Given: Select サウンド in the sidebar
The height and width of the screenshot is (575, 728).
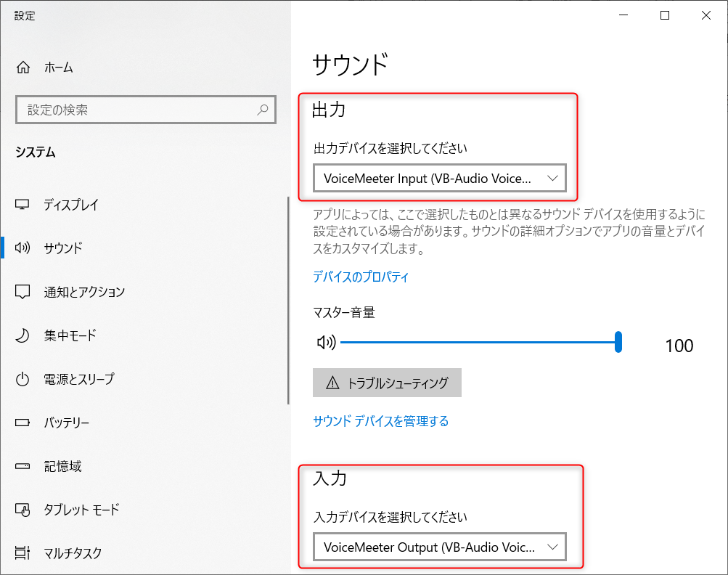Looking at the screenshot, I should pyautogui.click(x=63, y=248).
